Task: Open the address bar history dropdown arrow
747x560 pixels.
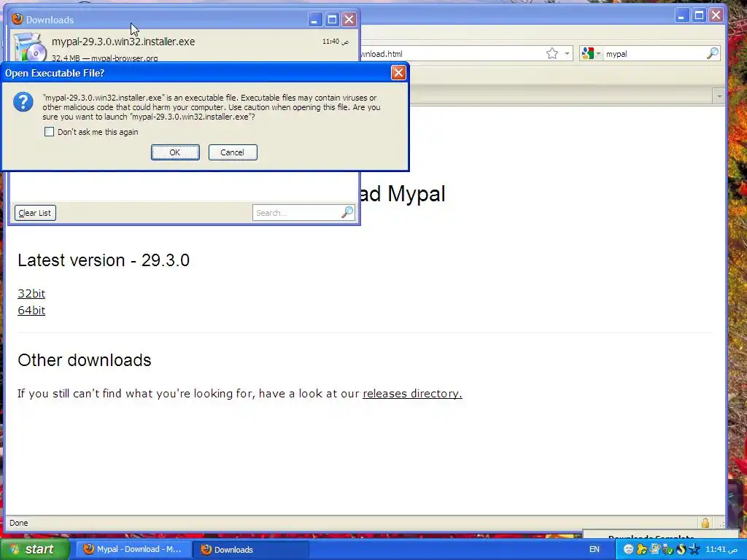Action: point(566,53)
